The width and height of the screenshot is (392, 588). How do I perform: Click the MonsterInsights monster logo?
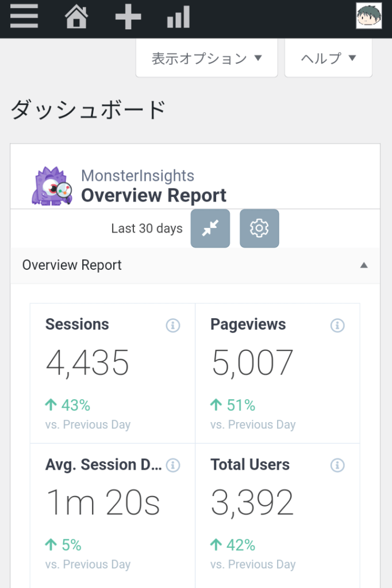point(51,186)
